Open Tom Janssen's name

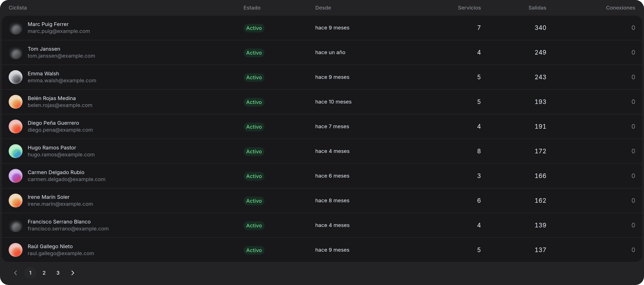[x=44, y=49]
